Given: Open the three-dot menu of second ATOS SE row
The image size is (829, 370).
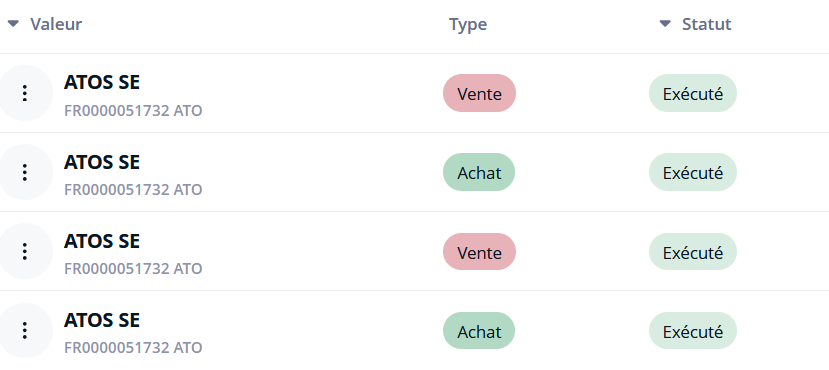Looking at the screenshot, I should click(x=24, y=172).
